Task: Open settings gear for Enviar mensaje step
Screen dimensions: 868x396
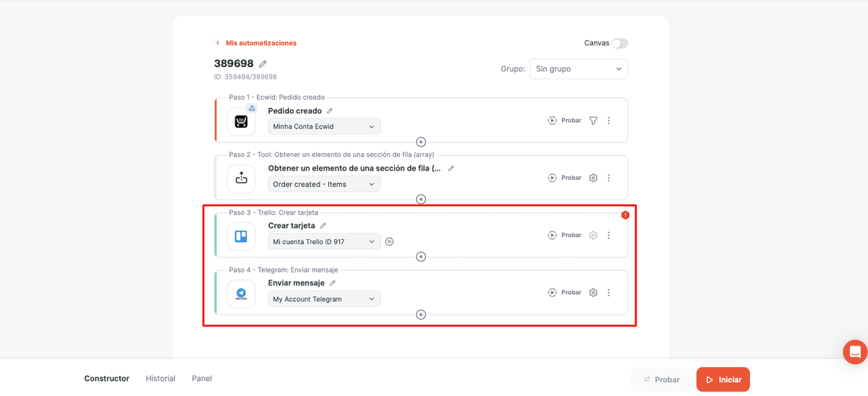Action: 593,293
